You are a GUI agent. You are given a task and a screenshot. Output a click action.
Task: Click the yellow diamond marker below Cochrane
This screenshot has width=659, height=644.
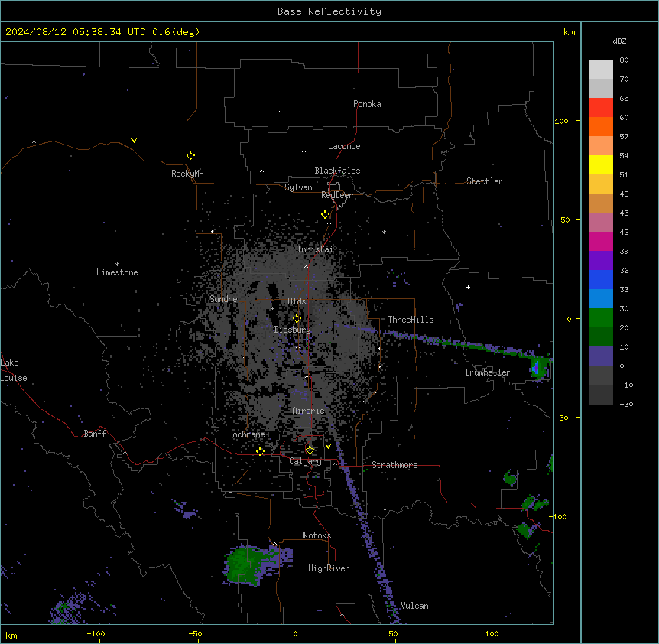tap(260, 451)
